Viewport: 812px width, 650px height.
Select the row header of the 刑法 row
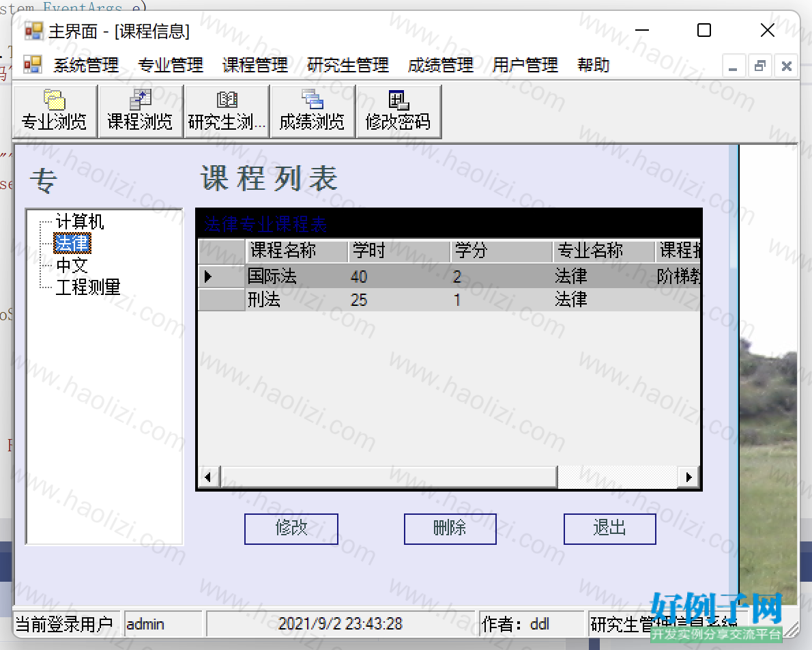click(x=222, y=300)
